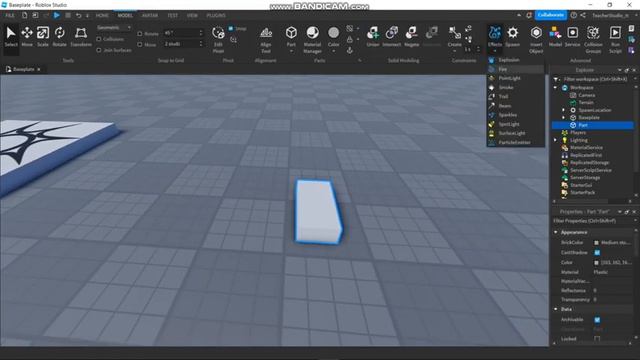Open the Insert Object dialog
Viewport: 640px width, 360px height.
click(x=536, y=40)
